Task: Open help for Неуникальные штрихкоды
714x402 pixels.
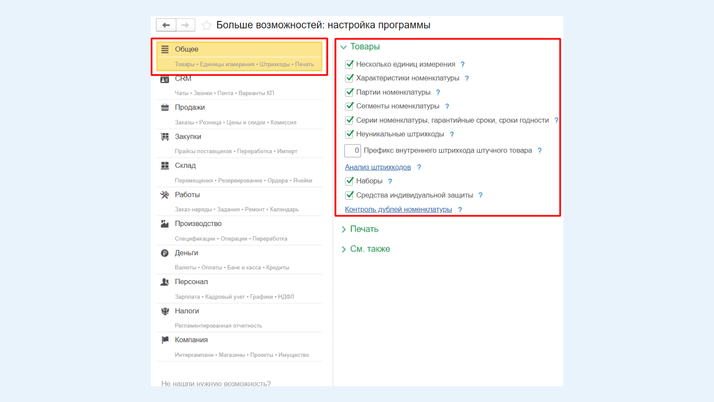Action: pos(452,134)
